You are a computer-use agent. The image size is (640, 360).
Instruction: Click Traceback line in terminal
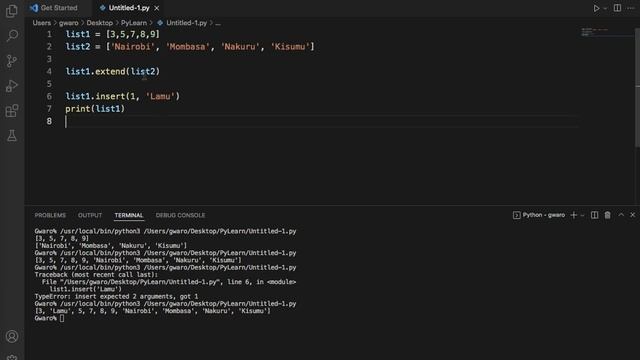coord(96,275)
